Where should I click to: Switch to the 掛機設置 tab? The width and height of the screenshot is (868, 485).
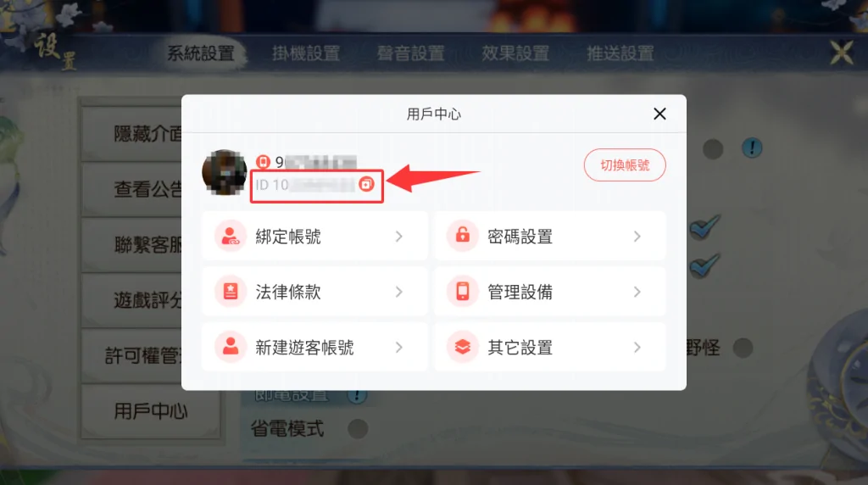click(x=305, y=53)
